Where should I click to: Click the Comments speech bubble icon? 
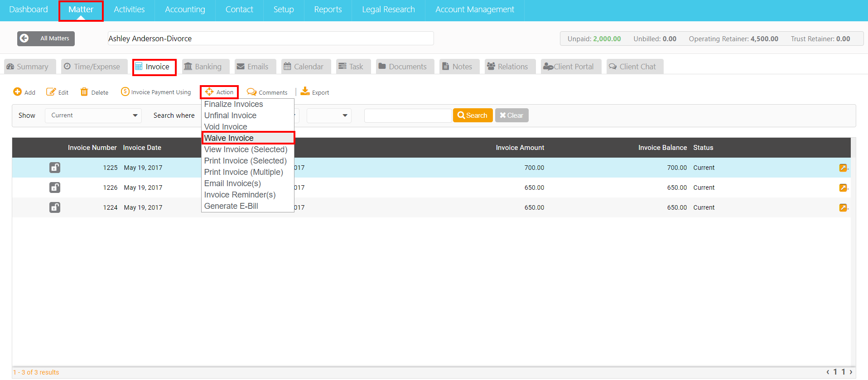coord(251,92)
